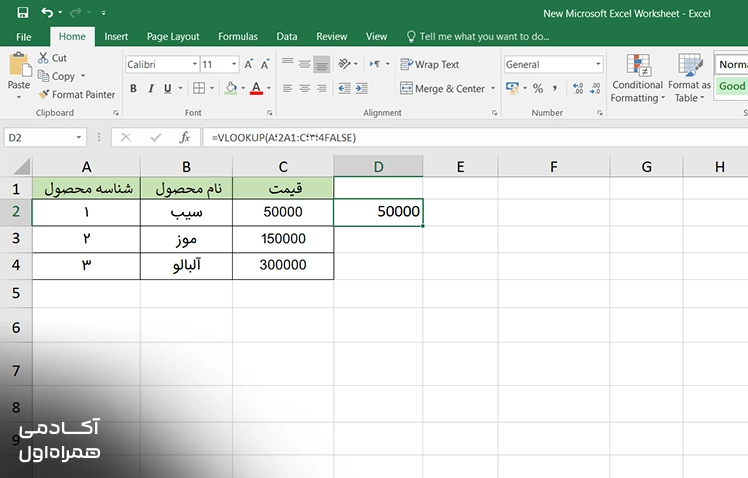Click the text direction icon
748x478 pixels.
374,64
